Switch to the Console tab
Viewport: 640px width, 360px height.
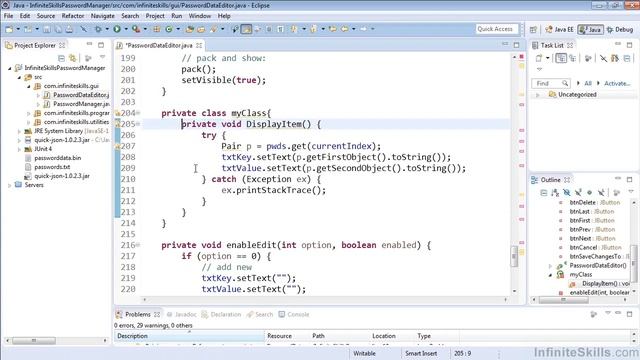click(294, 314)
